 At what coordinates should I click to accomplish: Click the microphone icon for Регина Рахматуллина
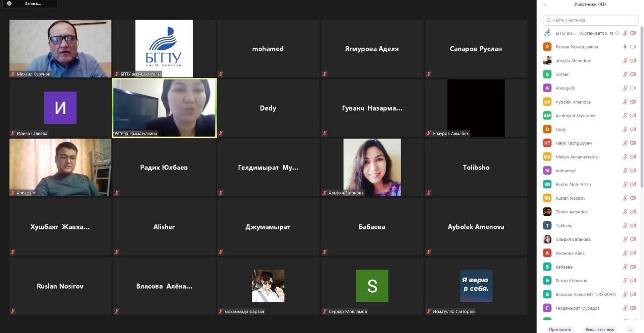click(x=625, y=47)
